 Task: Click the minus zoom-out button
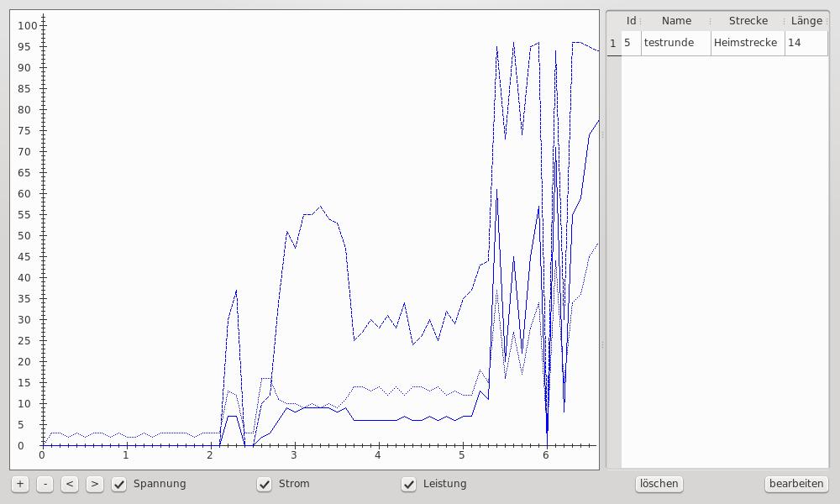45,484
